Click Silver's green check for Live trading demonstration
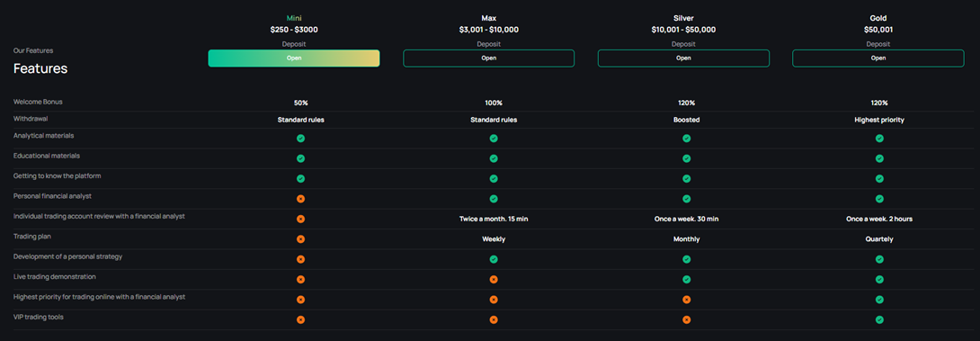Viewport: 980px width, 341px height. pyautogui.click(x=686, y=280)
